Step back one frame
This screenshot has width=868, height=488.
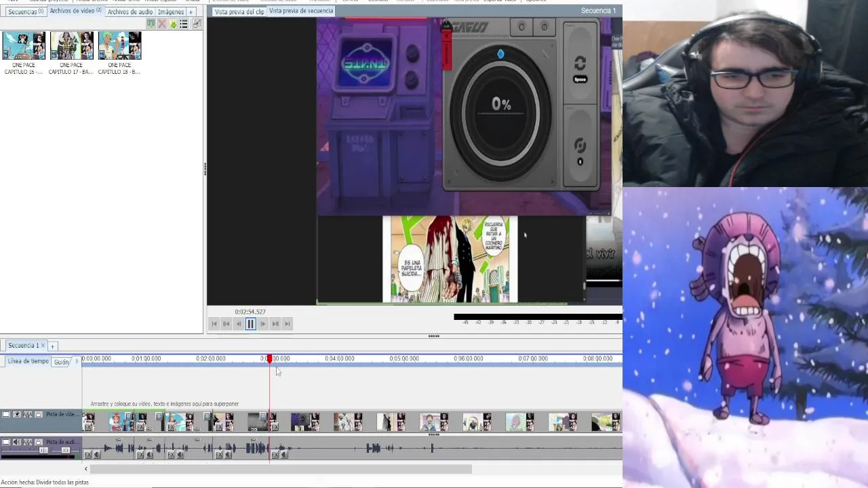(238, 324)
